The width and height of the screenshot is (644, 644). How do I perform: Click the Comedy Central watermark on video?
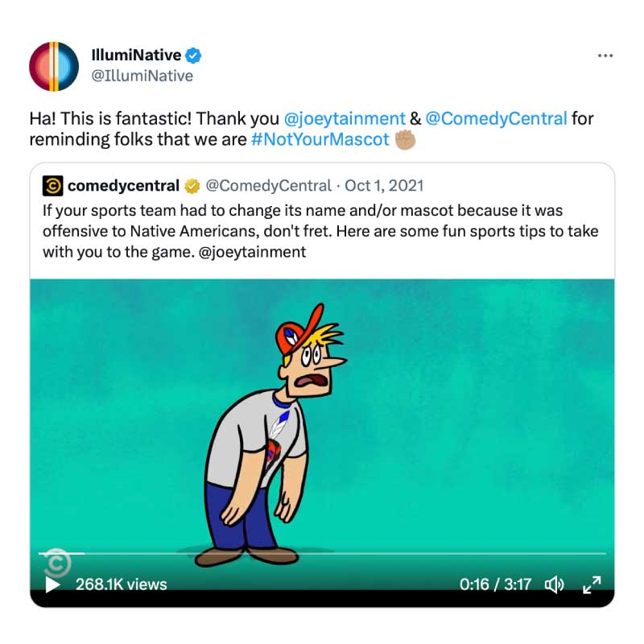(x=57, y=562)
